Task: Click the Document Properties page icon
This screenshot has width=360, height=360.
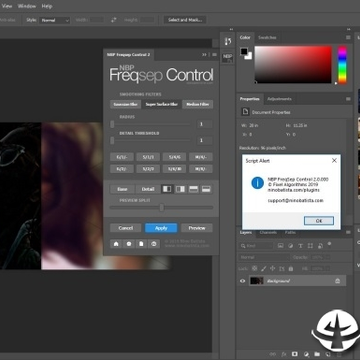Action: coord(245,112)
